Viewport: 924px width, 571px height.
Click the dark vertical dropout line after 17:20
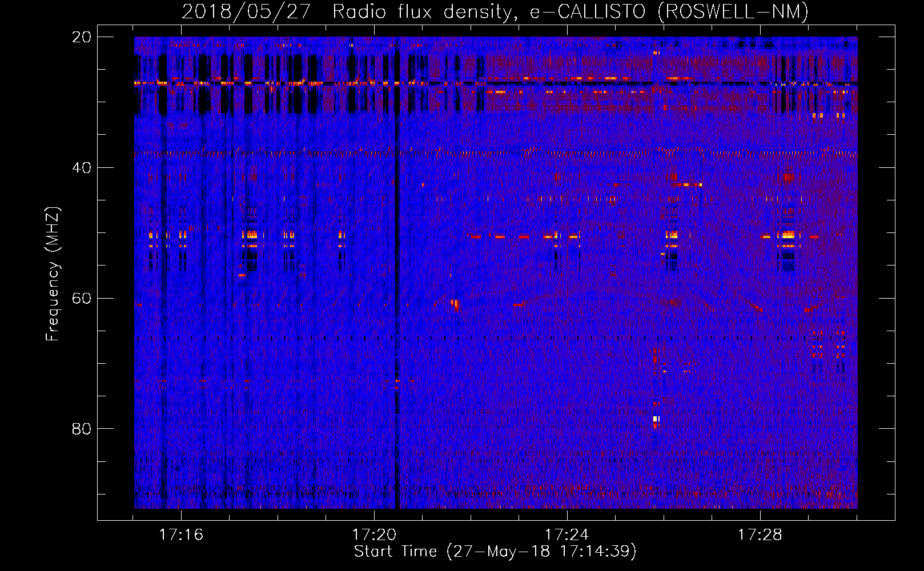(x=397, y=272)
